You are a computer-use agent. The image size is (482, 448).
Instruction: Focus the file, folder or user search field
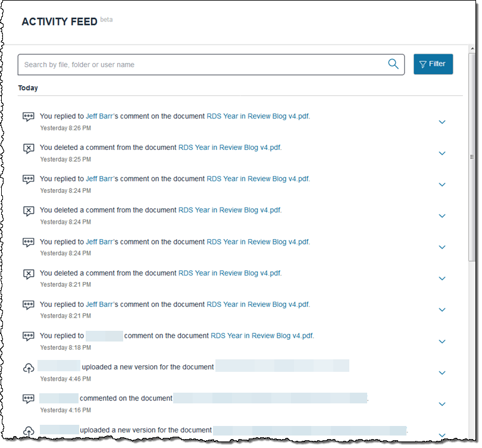[202, 65]
